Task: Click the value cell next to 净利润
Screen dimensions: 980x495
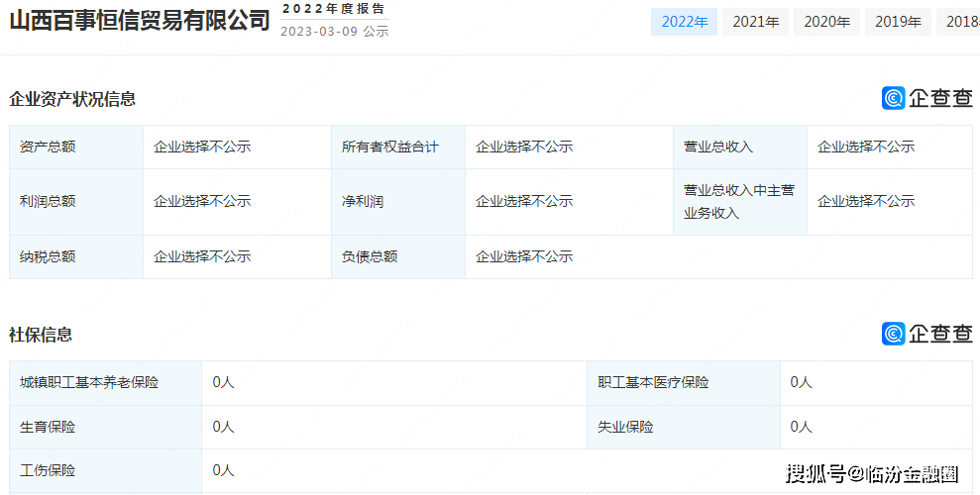Action: (570, 202)
